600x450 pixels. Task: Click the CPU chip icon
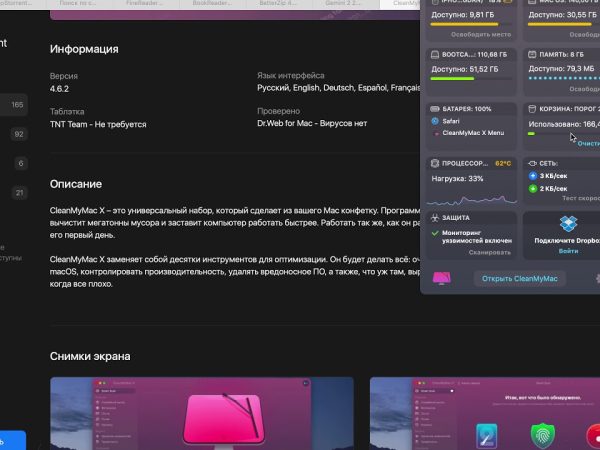point(434,162)
